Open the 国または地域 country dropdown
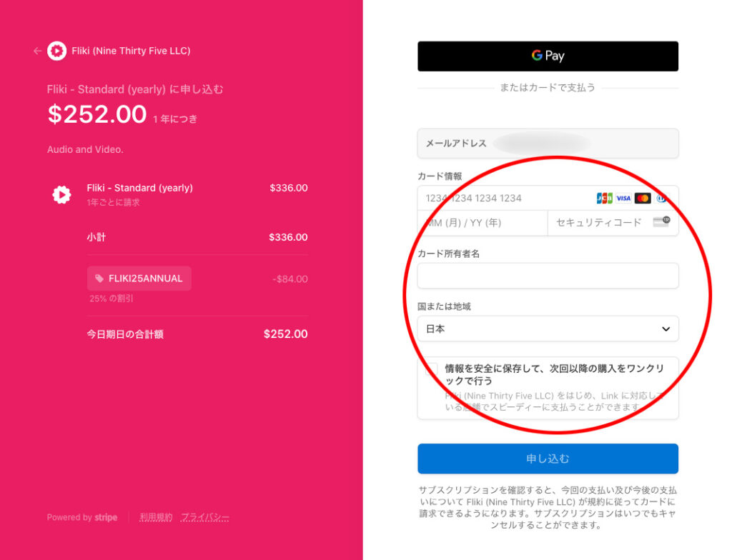Viewport: 732px width, 560px height. pyautogui.click(x=548, y=329)
